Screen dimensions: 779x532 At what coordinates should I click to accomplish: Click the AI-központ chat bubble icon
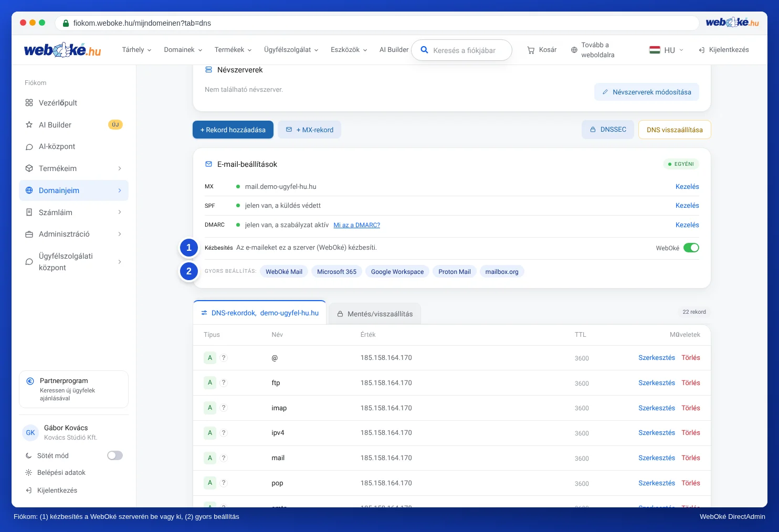[x=29, y=147]
